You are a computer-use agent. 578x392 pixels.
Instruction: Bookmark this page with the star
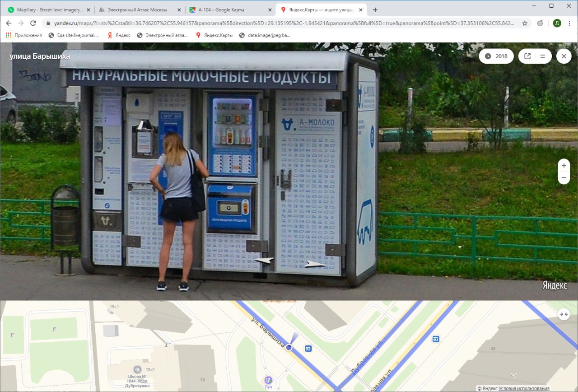[x=525, y=23]
